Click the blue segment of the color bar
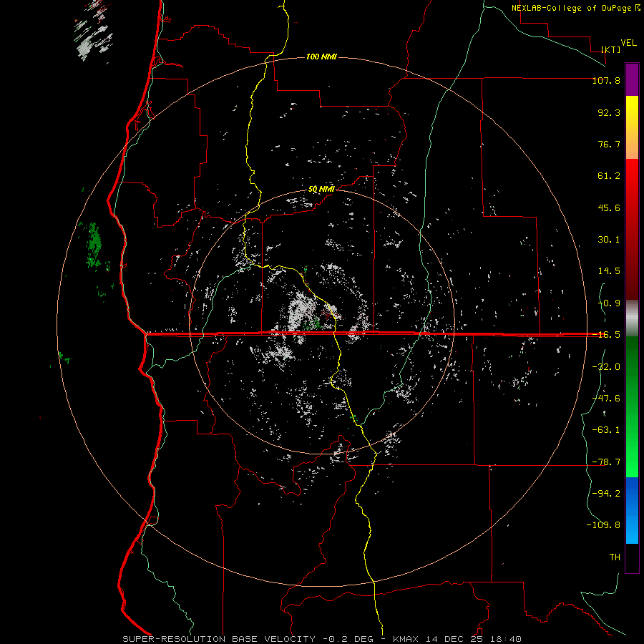Viewport: 644px width, 644px height. [x=632, y=510]
